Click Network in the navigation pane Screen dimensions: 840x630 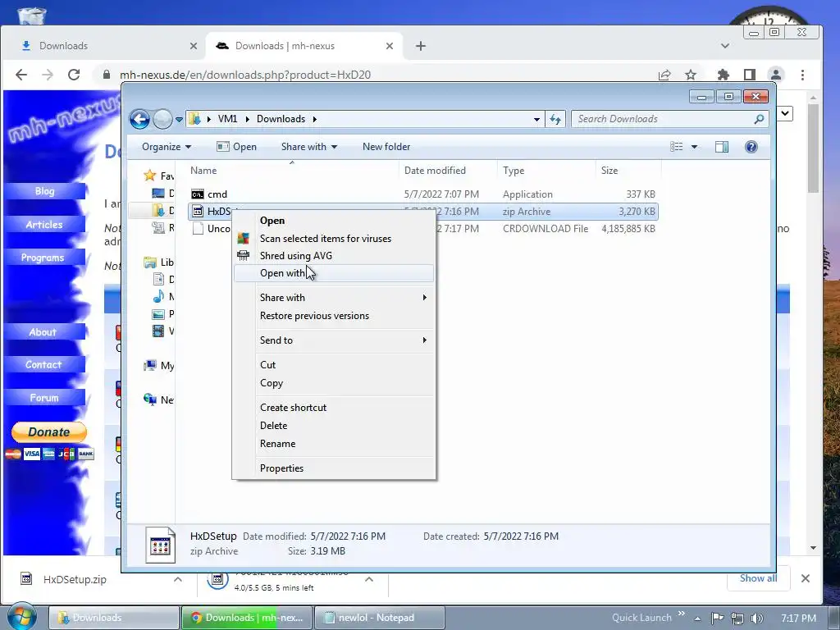(158, 399)
